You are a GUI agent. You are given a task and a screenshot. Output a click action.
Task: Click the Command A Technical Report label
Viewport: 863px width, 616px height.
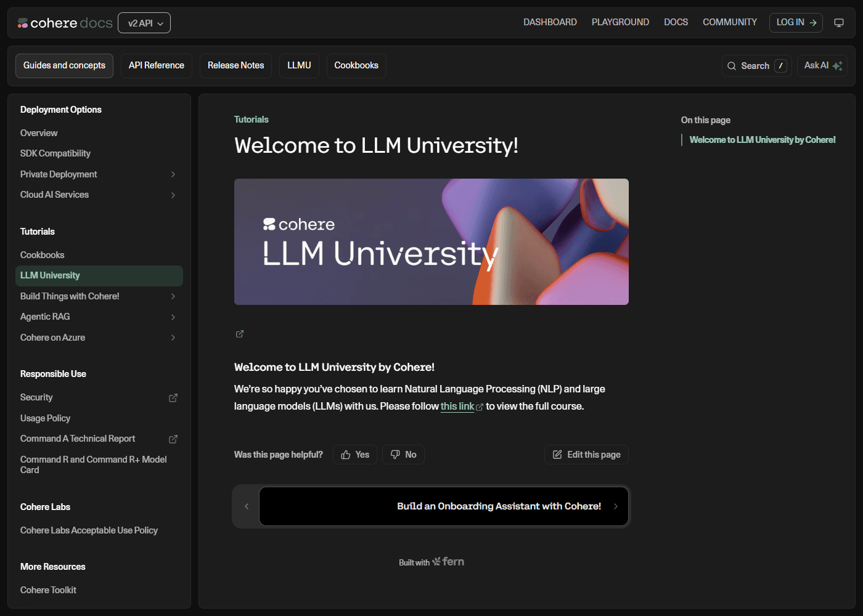[78, 439]
